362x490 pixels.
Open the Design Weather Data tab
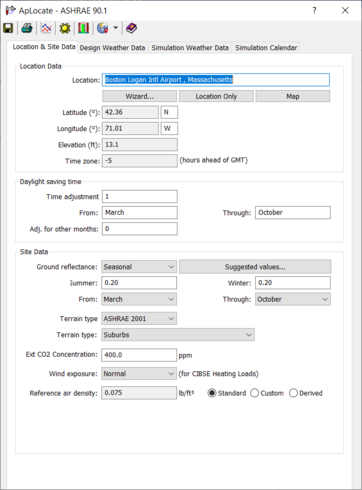coord(112,48)
